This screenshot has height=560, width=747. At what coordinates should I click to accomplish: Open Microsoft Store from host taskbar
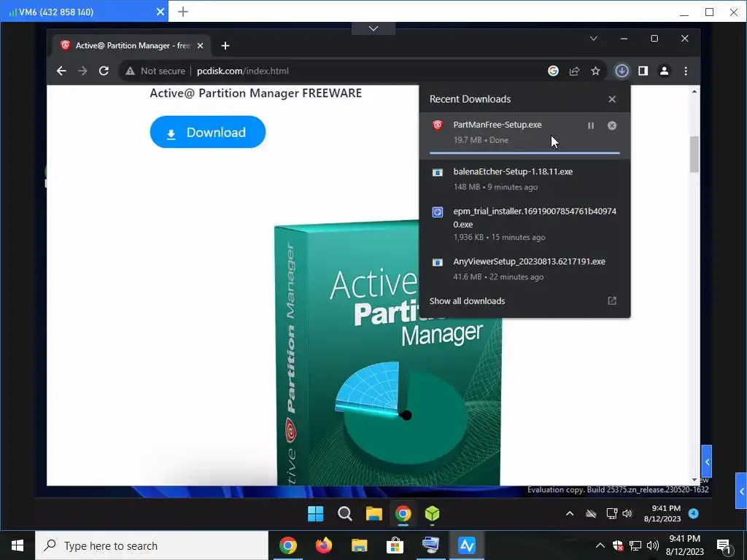(x=395, y=545)
